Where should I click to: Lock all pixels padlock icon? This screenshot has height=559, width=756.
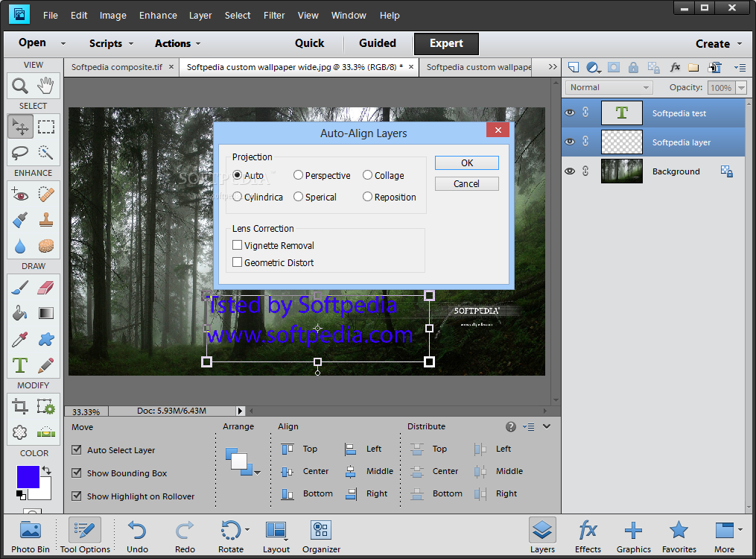tap(634, 68)
